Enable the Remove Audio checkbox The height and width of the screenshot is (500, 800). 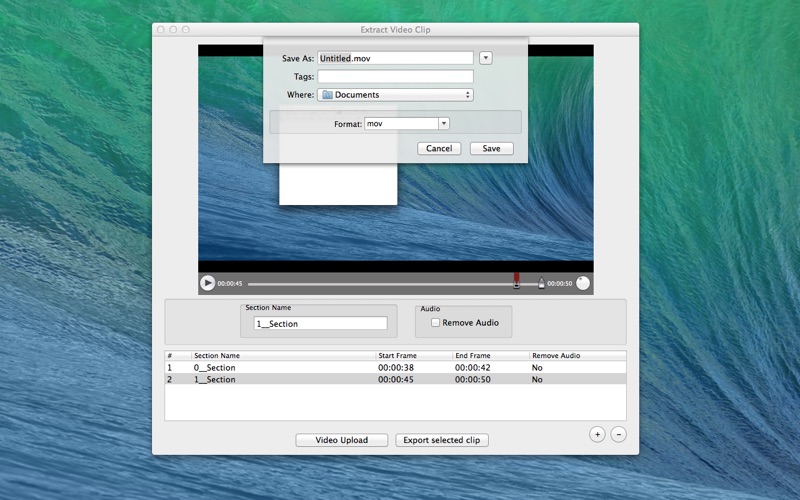pos(435,323)
